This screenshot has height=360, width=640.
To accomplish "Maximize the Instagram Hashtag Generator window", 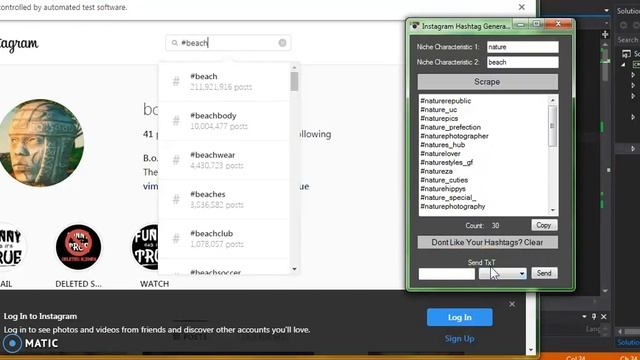I will point(537,24).
